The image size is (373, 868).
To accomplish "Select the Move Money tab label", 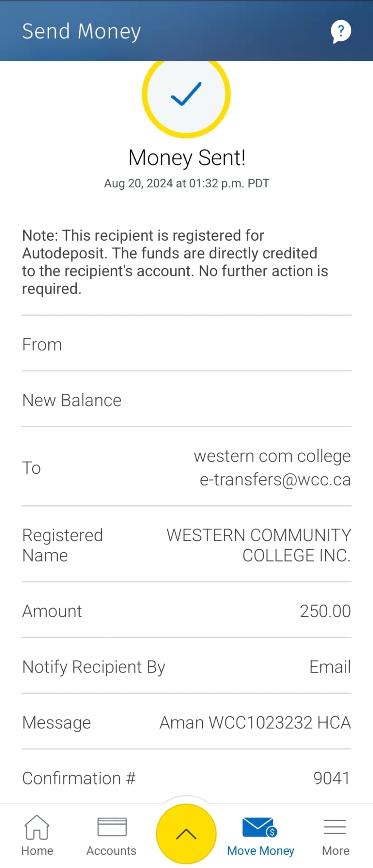I will pos(261,851).
